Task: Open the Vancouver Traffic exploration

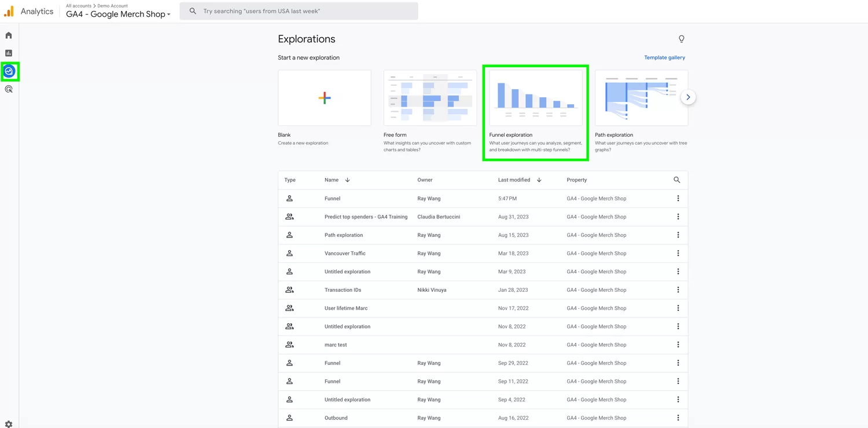Action: (345, 253)
